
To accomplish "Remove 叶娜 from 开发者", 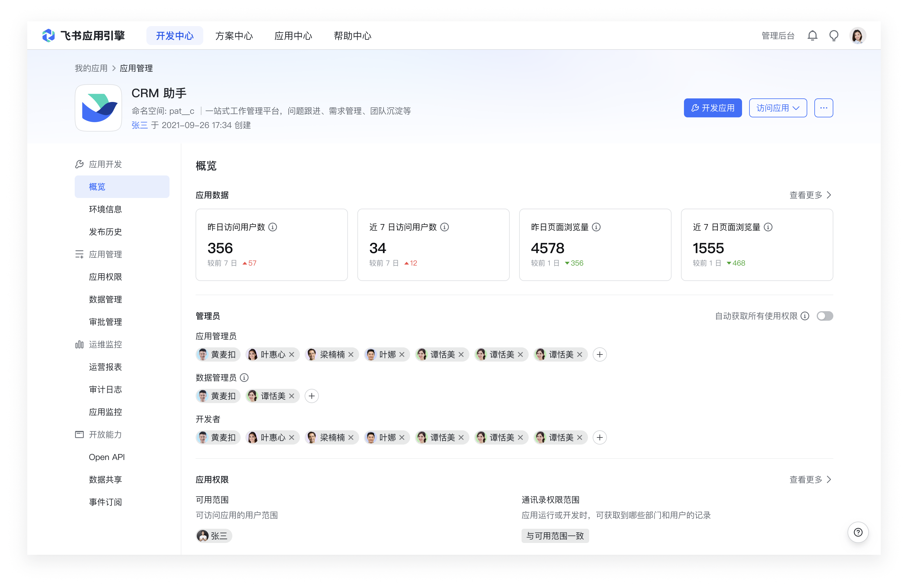I will click(x=401, y=437).
